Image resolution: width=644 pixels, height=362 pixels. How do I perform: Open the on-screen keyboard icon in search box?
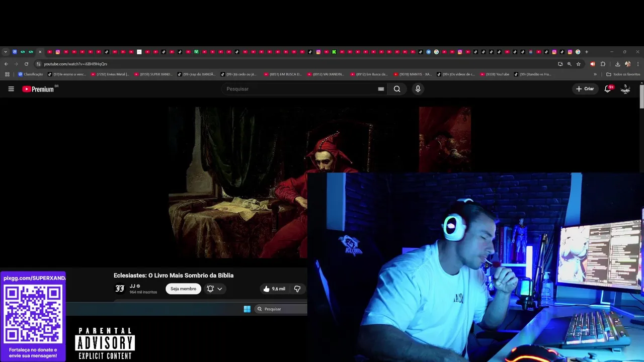point(381,89)
